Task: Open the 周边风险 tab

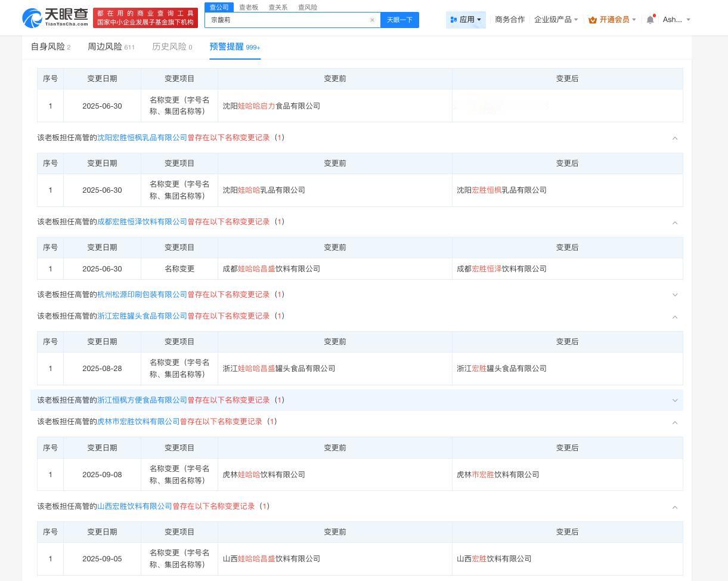Action: pyautogui.click(x=111, y=47)
